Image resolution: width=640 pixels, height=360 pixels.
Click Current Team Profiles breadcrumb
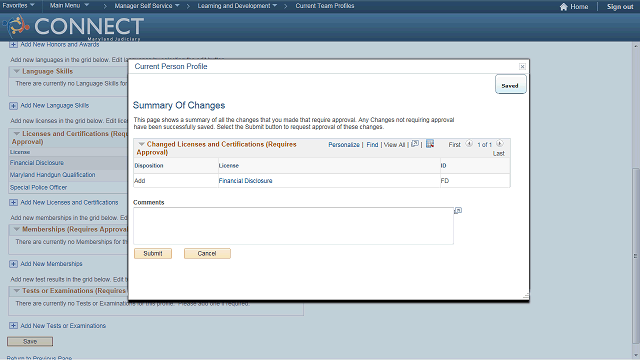click(x=325, y=6)
